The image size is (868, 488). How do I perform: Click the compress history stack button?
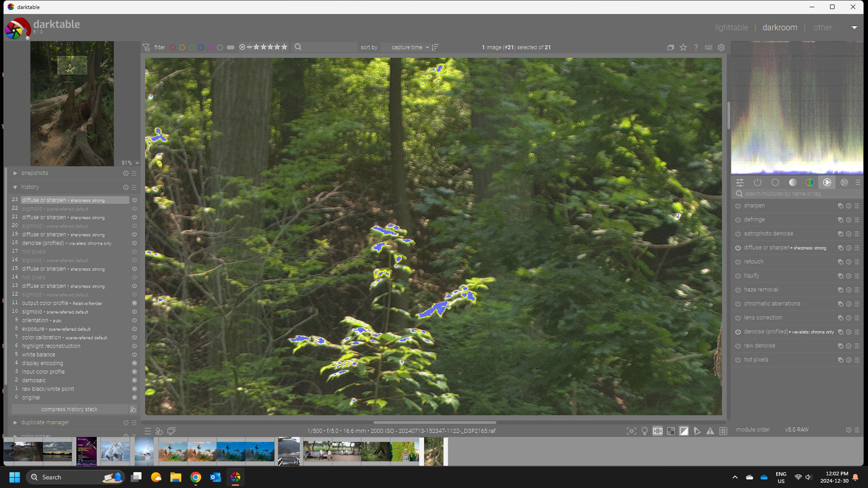coord(70,409)
